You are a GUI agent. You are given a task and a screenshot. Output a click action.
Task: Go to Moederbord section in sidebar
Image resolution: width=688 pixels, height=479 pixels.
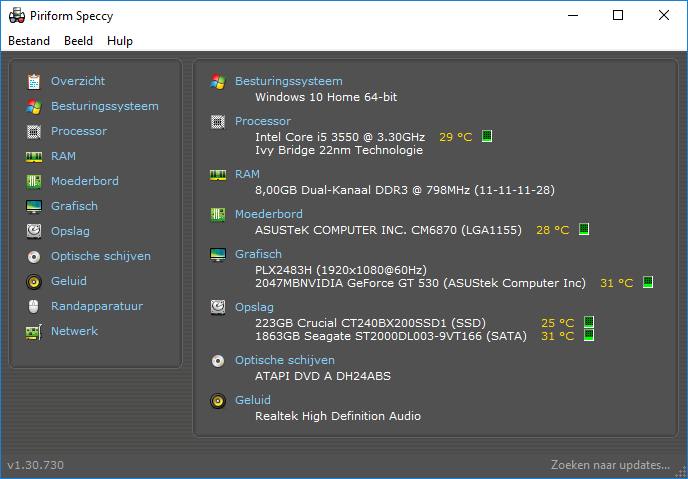coord(85,181)
